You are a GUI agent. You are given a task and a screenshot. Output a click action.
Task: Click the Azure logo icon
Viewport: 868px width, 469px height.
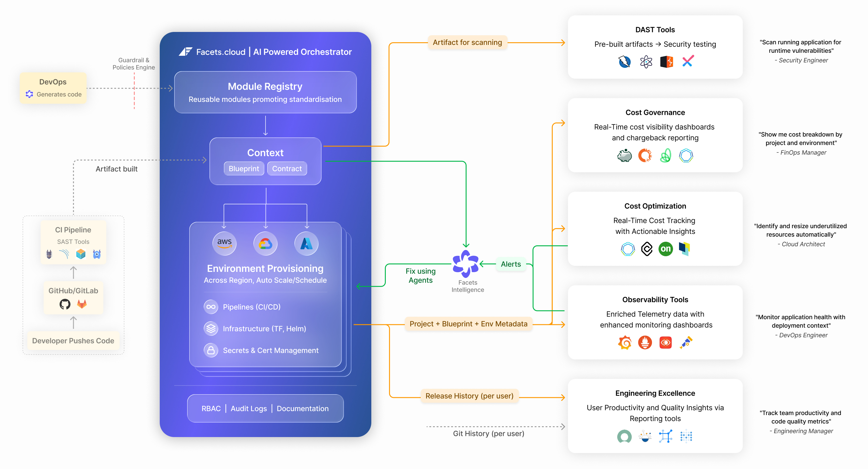[x=306, y=243]
